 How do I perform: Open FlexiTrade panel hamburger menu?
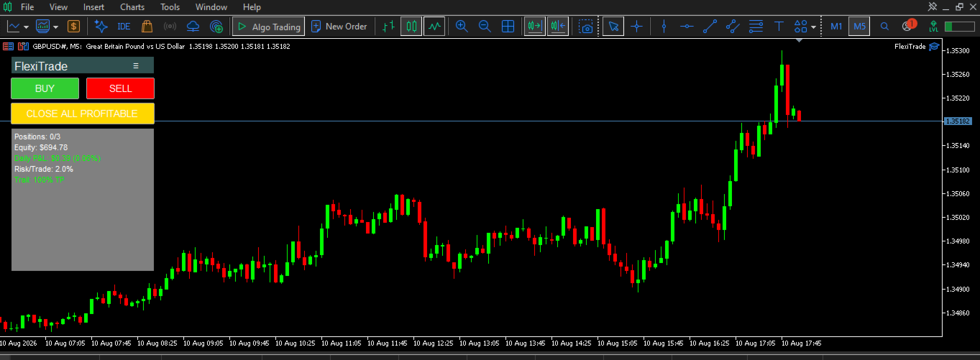136,66
